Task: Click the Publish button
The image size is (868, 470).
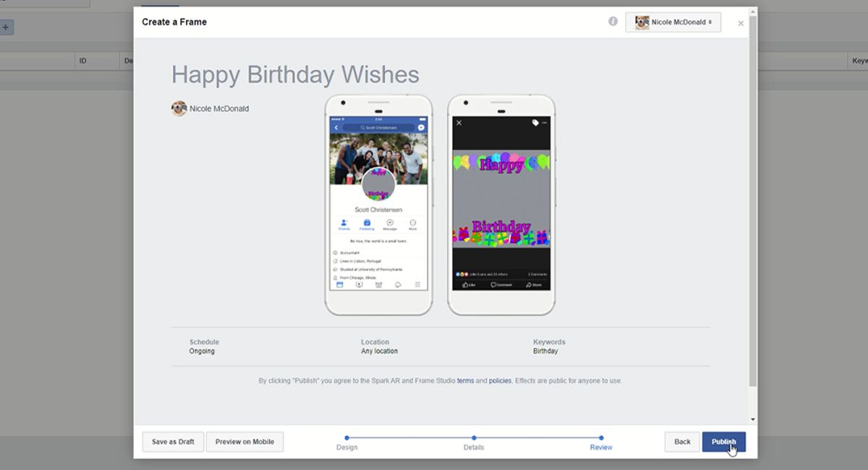Action: coord(723,442)
